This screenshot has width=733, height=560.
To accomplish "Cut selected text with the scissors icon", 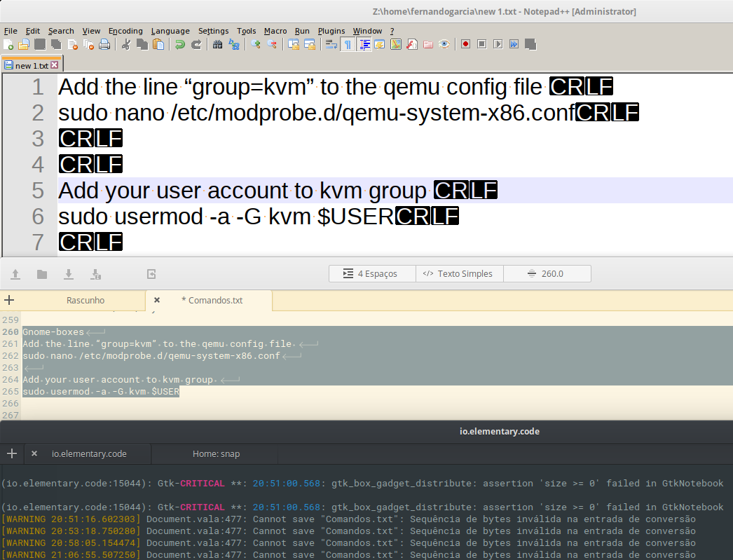I will click(x=125, y=44).
